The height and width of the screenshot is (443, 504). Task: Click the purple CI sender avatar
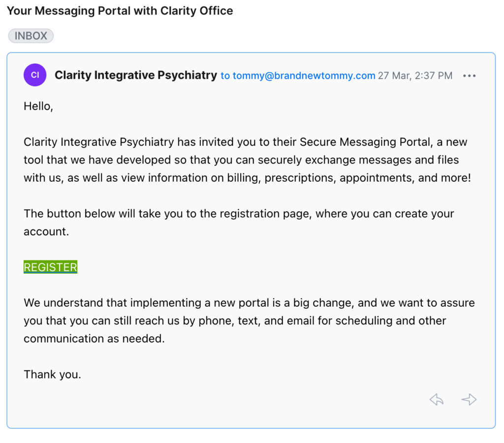click(35, 75)
